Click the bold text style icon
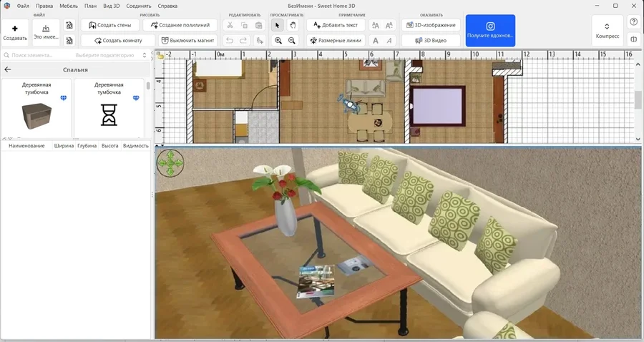This screenshot has height=342, width=644. click(376, 41)
